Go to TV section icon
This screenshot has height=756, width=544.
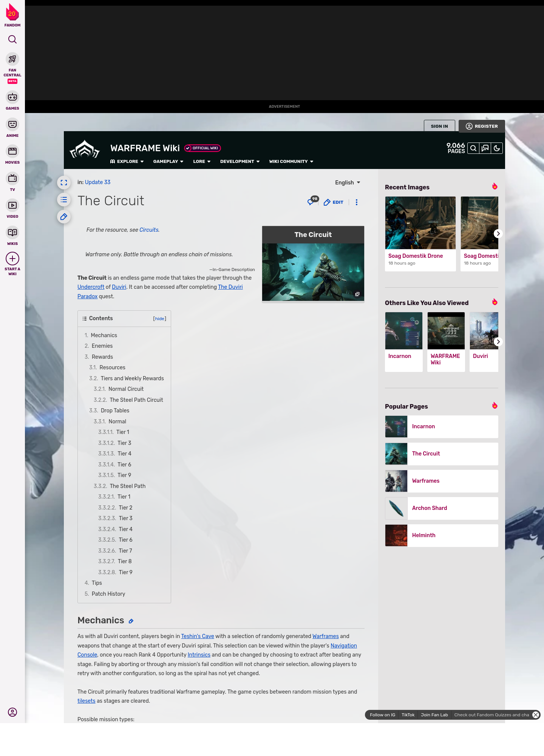(12, 178)
